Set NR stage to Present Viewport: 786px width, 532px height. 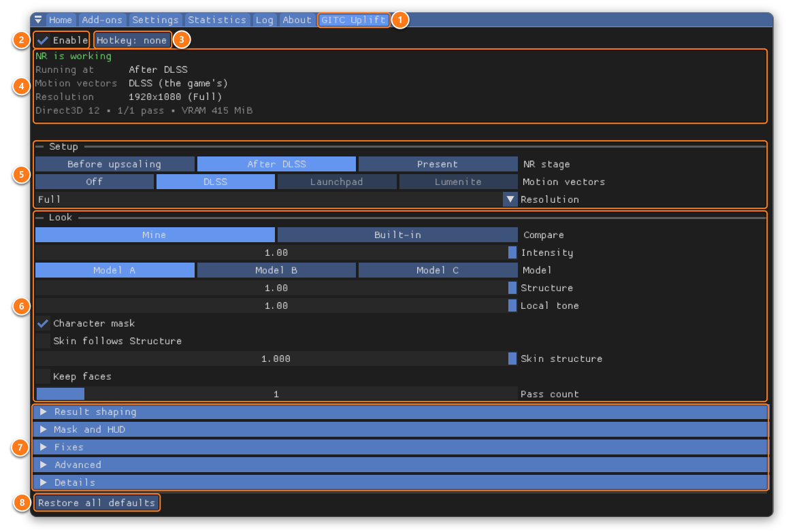pyautogui.click(x=438, y=165)
